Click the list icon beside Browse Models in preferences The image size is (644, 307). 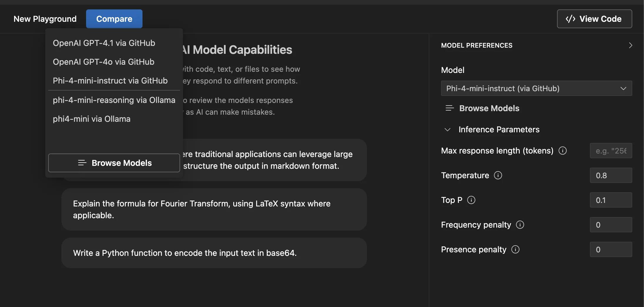pos(450,108)
